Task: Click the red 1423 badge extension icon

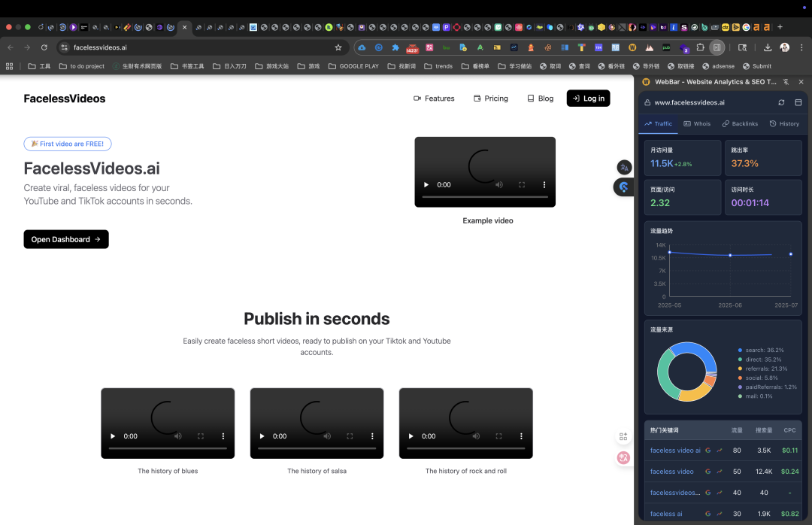Action: click(412, 48)
